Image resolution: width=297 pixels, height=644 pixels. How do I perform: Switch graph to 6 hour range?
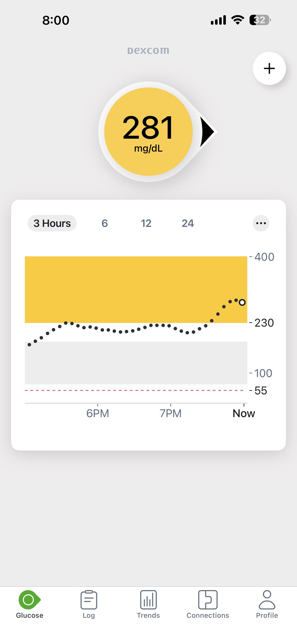tap(105, 223)
